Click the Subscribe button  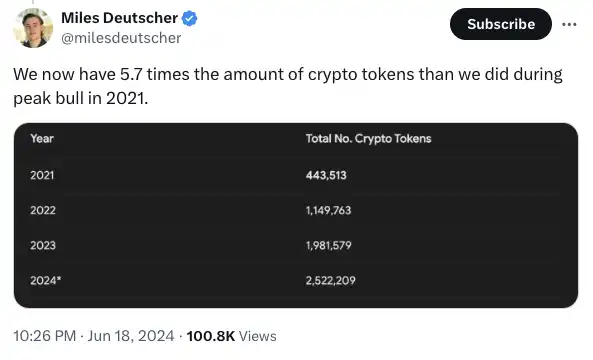(x=500, y=24)
